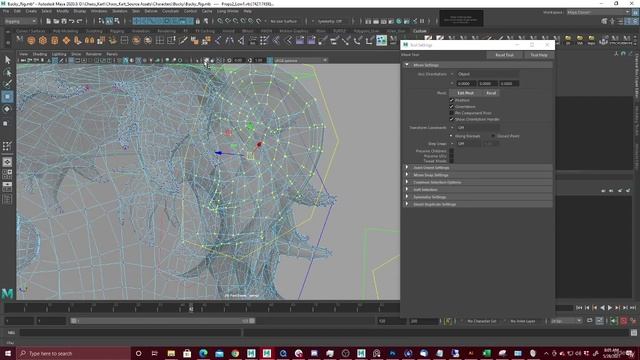
Task: Activate the Move tool in the toolbox
Action: pos(7,97)
